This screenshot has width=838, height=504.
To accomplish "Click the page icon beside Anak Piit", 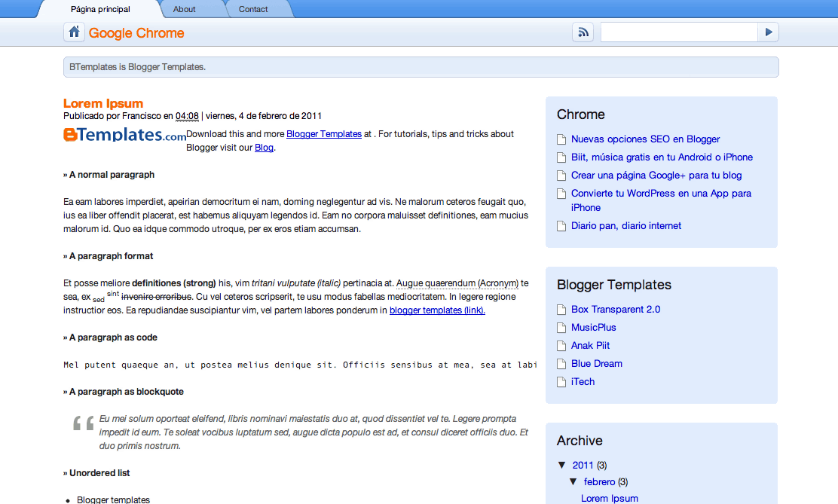I will coord(561,346).
